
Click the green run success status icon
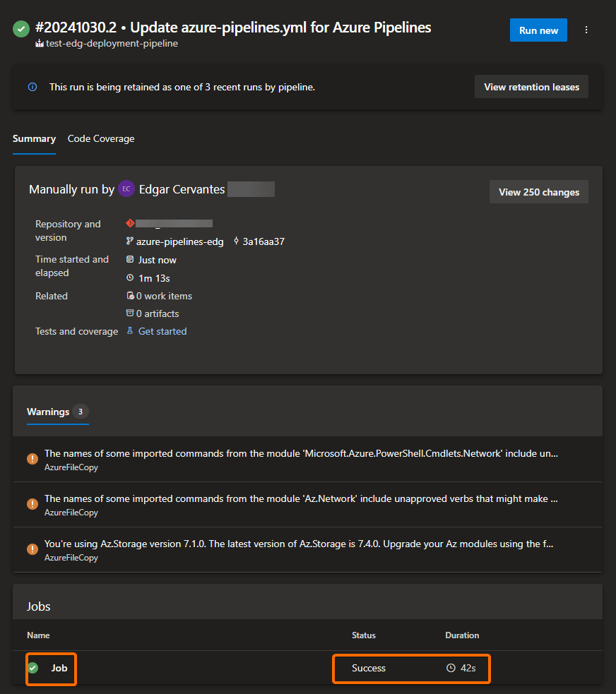pos(21,29)
